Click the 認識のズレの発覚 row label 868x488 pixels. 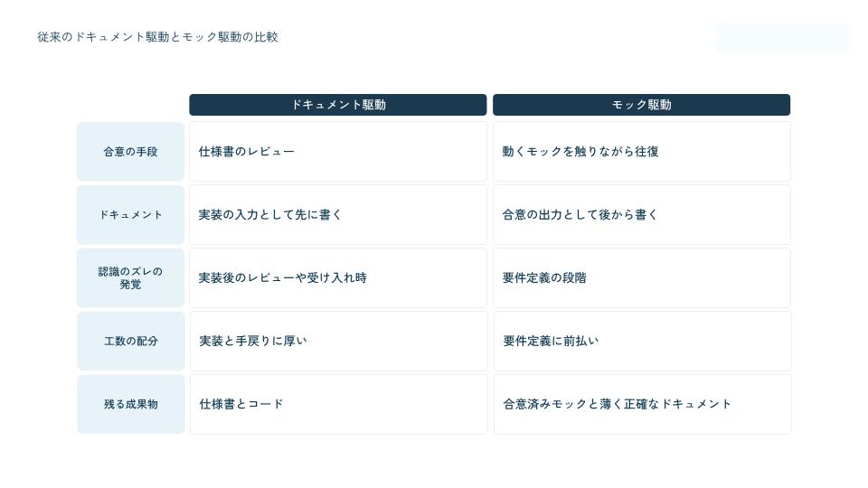tap(130, 277)
